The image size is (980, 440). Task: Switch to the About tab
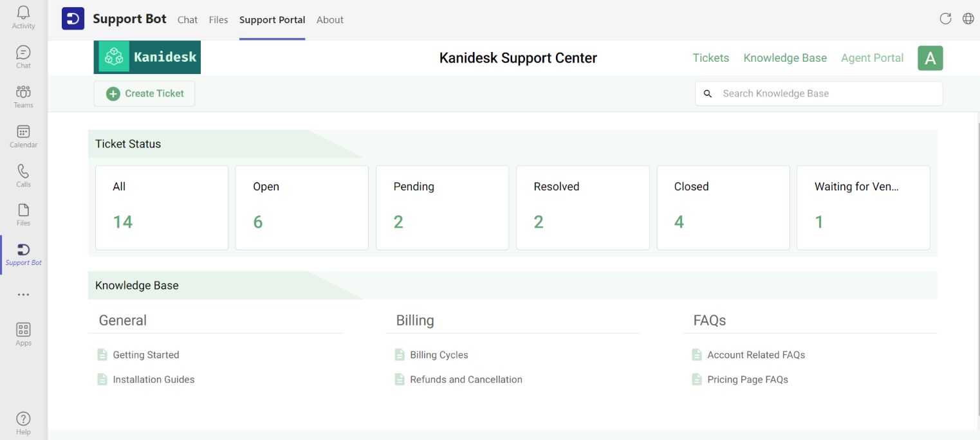pos(330,20)
